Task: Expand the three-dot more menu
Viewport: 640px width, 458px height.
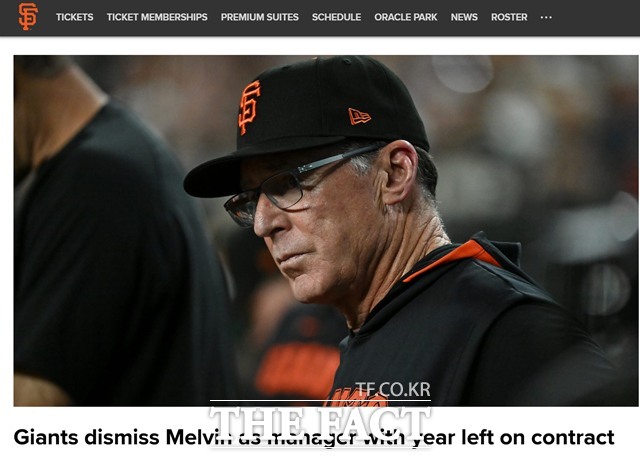Action: tap(546, 17)
